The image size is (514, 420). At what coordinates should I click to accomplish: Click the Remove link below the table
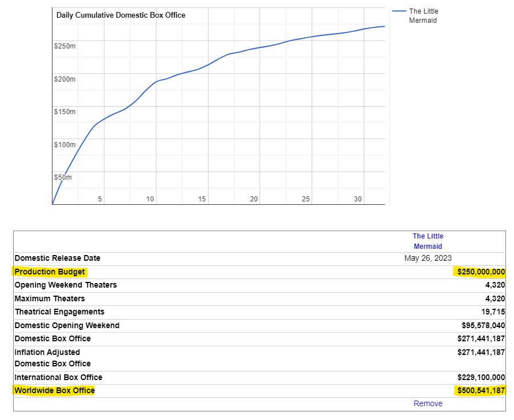(428, 403)
